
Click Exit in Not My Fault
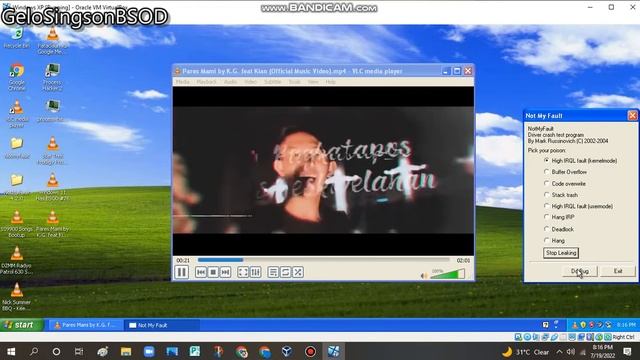618,271
